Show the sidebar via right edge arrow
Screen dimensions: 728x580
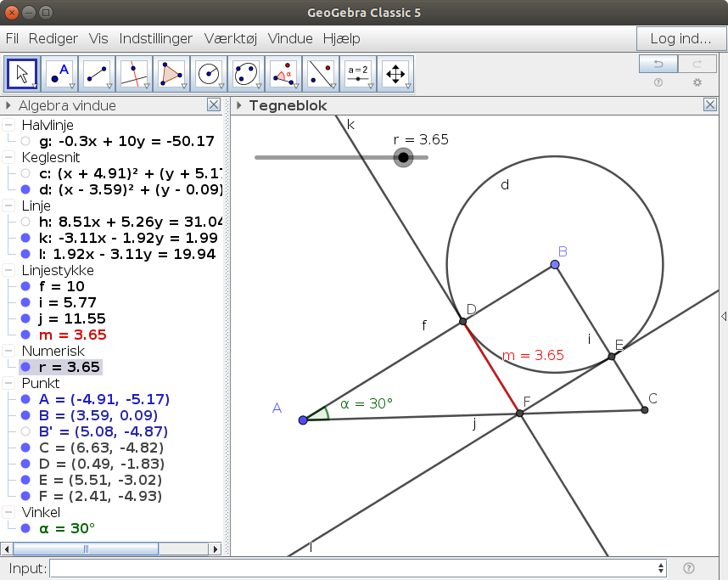pos(724,316)
